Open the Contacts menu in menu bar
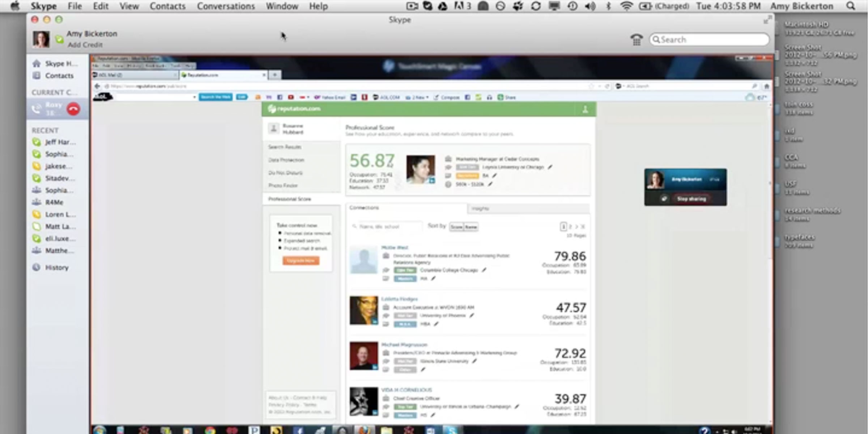868x434 pixels. [x=167, y=6]
